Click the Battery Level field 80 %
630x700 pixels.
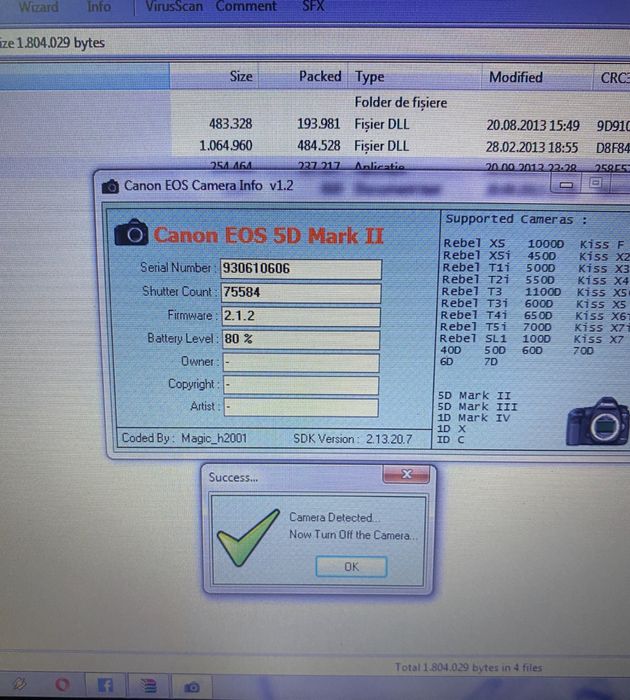301,339
